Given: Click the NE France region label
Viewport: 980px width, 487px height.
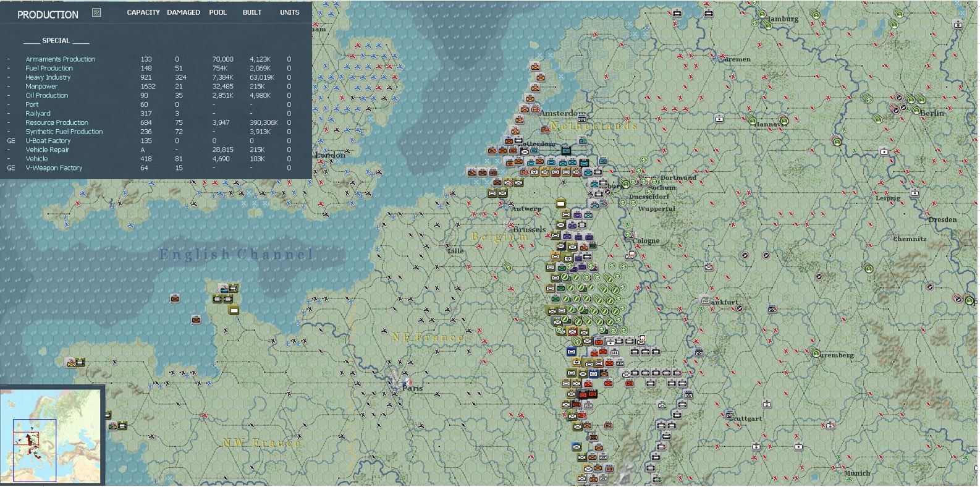Looking at the screenshot, I should coord(428,337).
